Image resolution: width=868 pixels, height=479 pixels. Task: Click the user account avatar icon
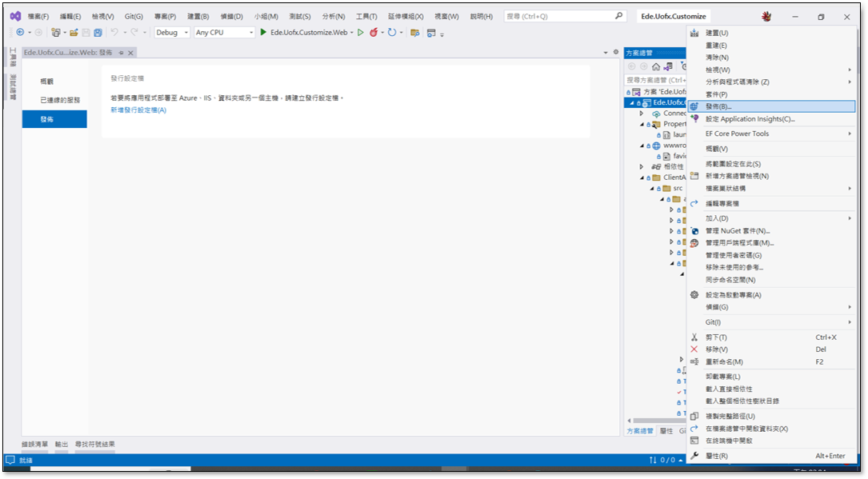click(766, 16)
